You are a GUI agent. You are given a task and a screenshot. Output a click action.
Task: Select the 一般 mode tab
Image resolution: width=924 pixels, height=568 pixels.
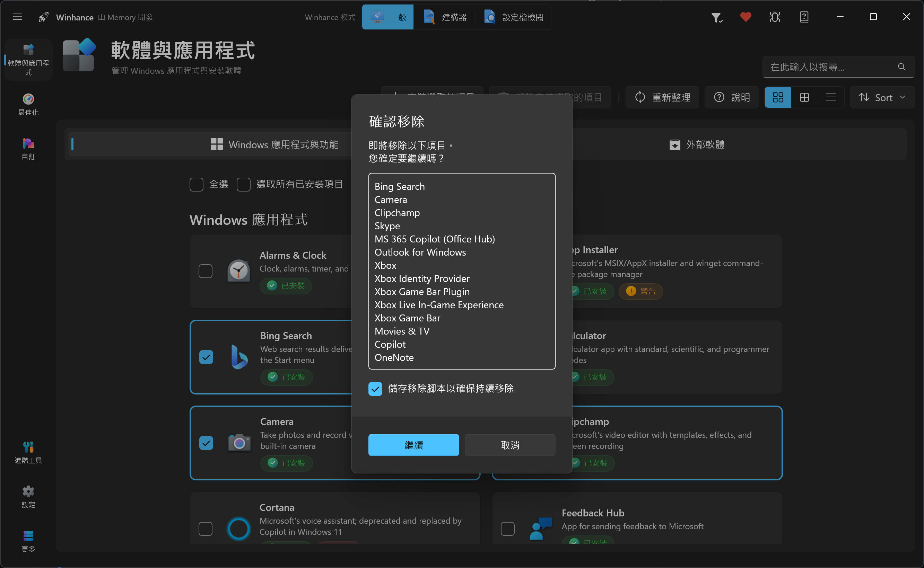click(x=387, y=17)
